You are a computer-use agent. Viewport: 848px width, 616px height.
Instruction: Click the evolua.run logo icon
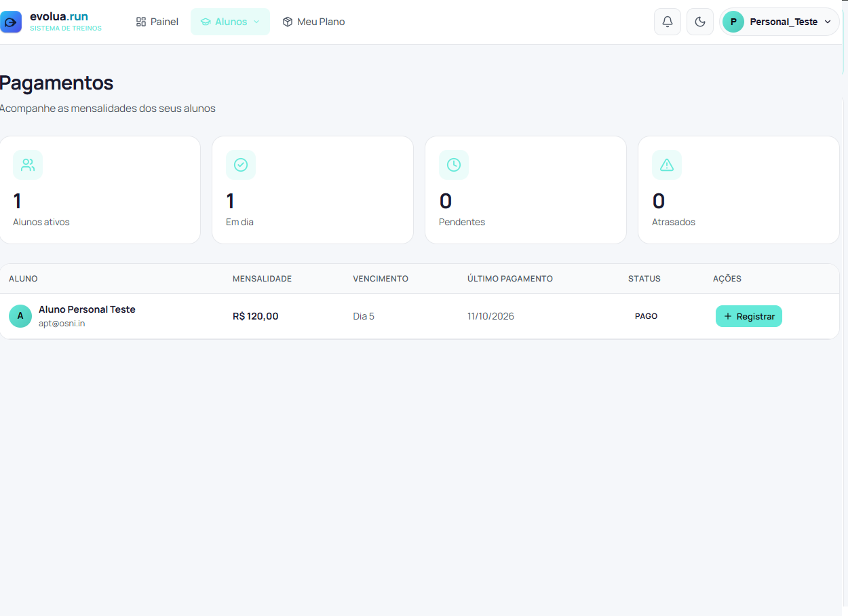tap(11, 22)
